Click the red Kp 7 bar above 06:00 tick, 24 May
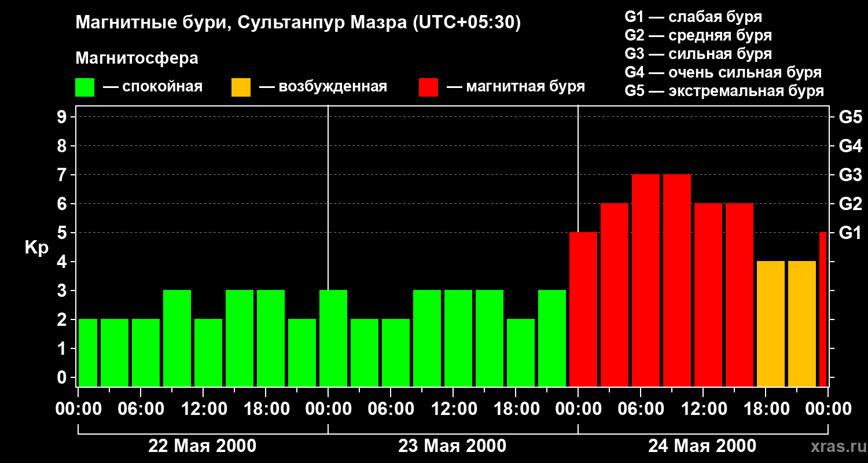Image resolution: width=868 pixels, height=463 pixels. tap(646, 280)
